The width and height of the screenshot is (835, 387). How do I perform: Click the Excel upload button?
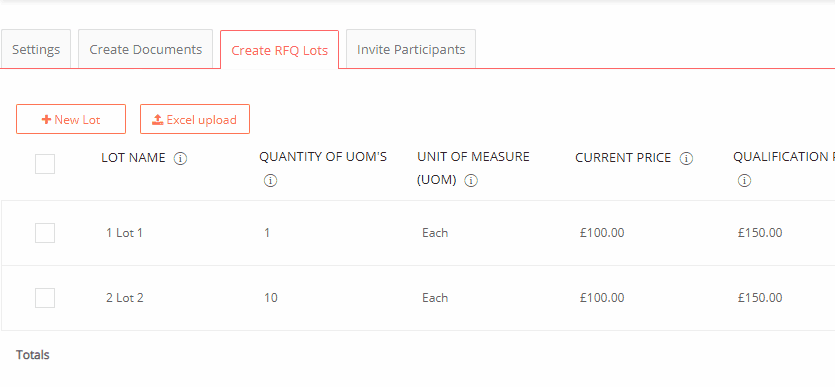pos(195,119)
